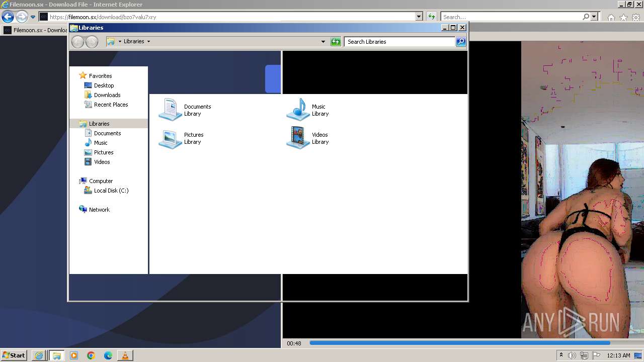Image resolution: width=644 pixels, height=362 pixels.
Task: Open Internet Explorer from the taskbar
Action: tap(39, 355)
